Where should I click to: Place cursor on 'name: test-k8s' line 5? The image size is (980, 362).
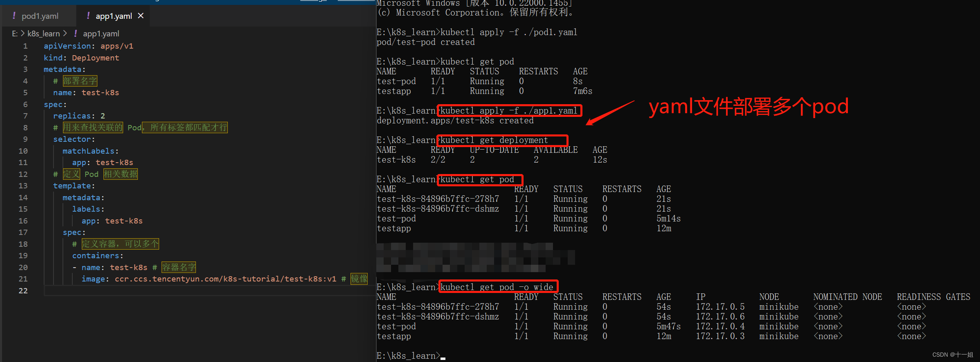click(86, 92)
